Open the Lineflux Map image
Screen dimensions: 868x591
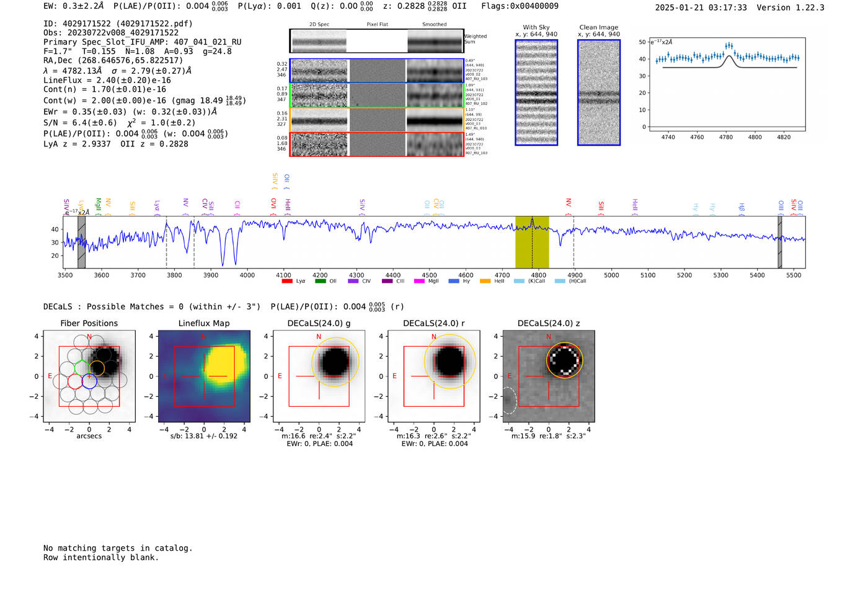pos(204,376)
